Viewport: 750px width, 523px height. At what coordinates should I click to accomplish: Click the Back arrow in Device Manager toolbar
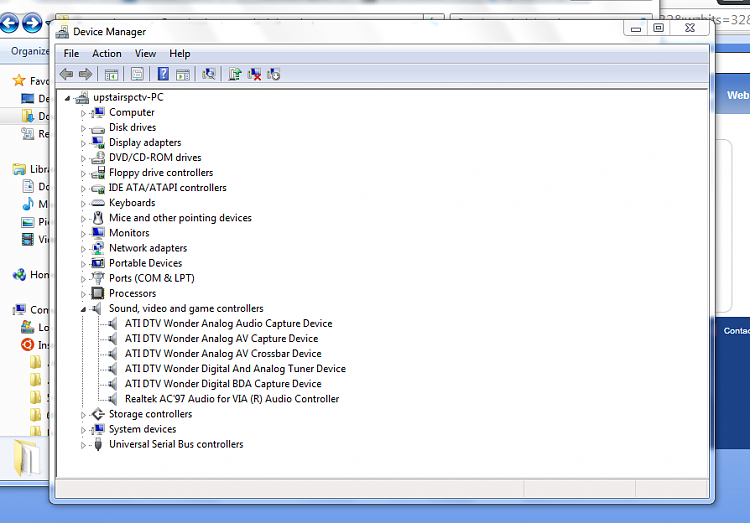click(66, 74)
